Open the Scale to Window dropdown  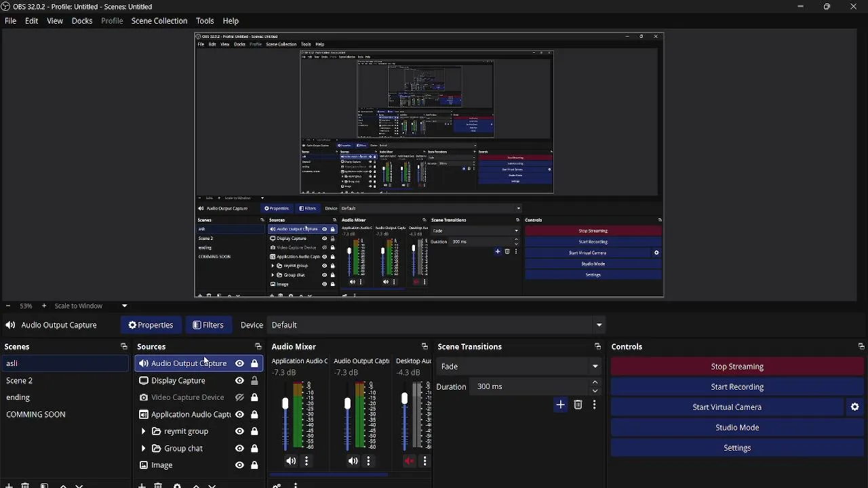click(x=91, y=306)
